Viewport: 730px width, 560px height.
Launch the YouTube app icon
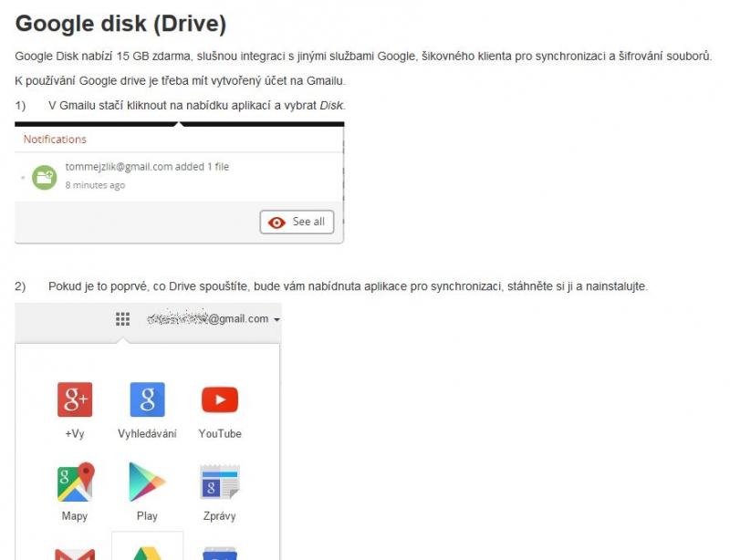220,399
